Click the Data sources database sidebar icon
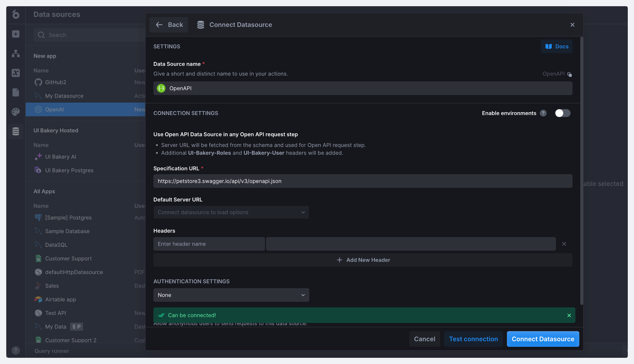This screenshot has height=364, width=634. click(16, 131)
